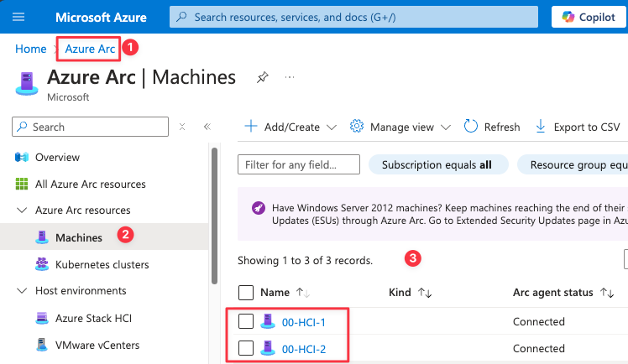This screenshot has height=364, width=628.
Task: Edit the Subscription equals all filter
Action: pos(438,164)
